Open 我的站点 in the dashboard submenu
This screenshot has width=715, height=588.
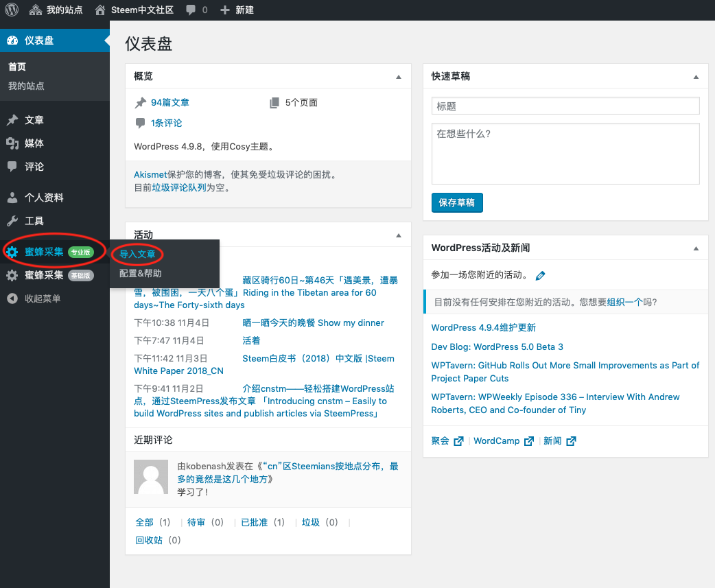point(26,86)
